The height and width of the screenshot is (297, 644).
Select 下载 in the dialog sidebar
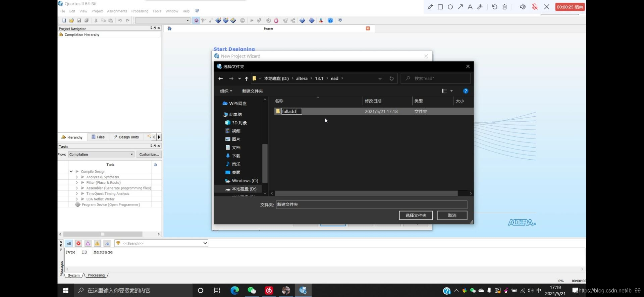point(233,156)
